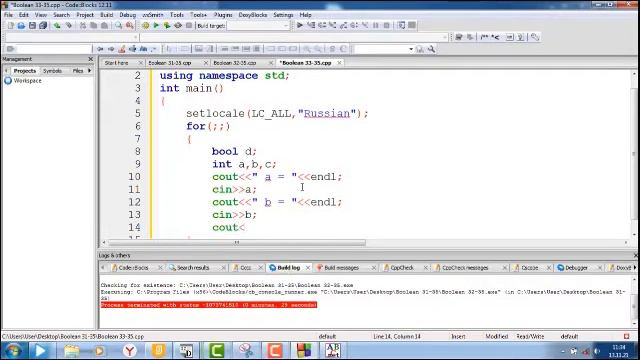The width and height of the screenshot is (640, 360).
Task: Start debugging with Debug/Continue icon
Action: 300,25
